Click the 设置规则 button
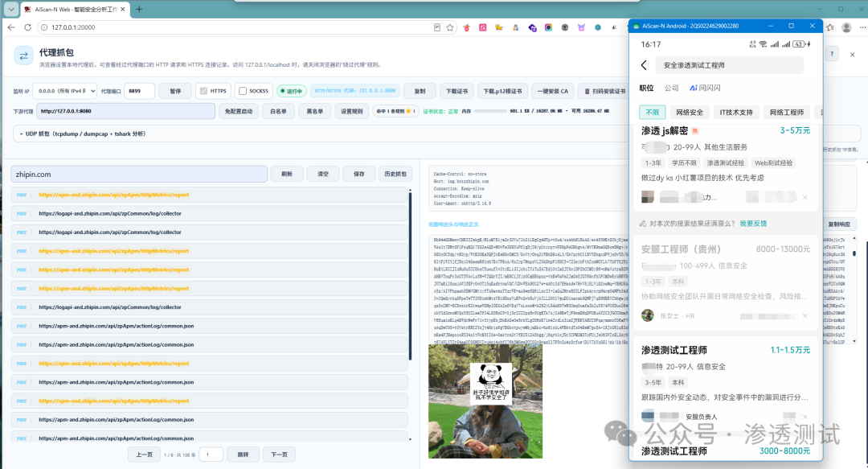 pos(351,111)
